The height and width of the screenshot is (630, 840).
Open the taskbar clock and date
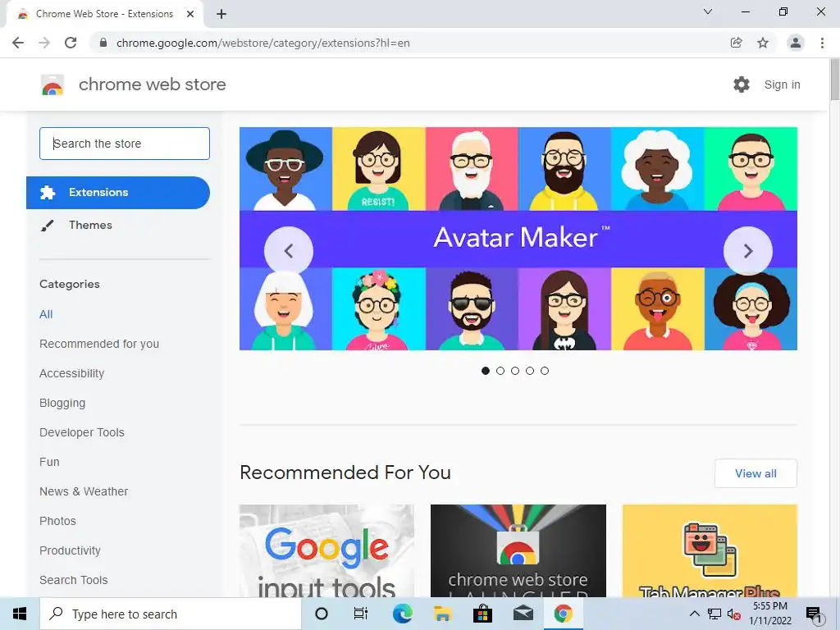coord(770,614)
